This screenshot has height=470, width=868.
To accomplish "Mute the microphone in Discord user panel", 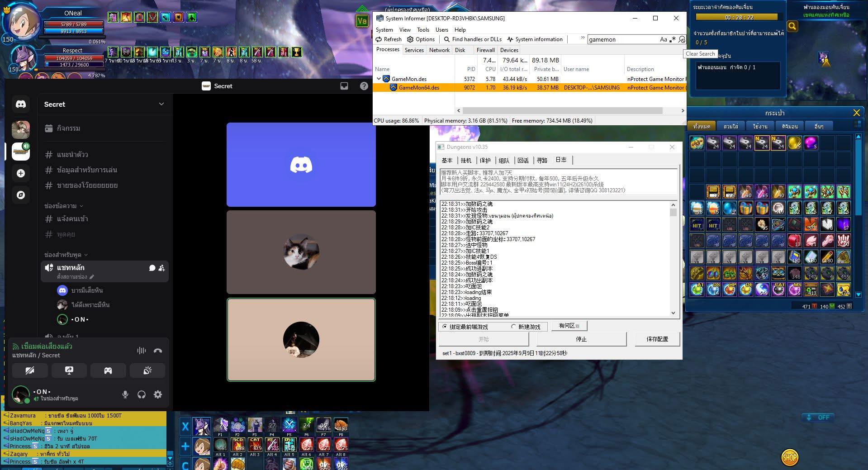I will pos(125,394).
